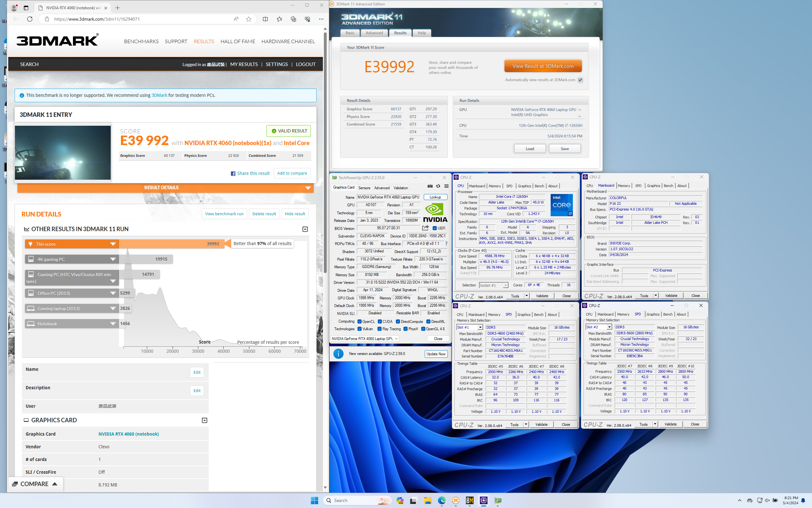
Task: Toggle the PhysX checkbox
Action: pyautogui.click(x=405, y=329)
